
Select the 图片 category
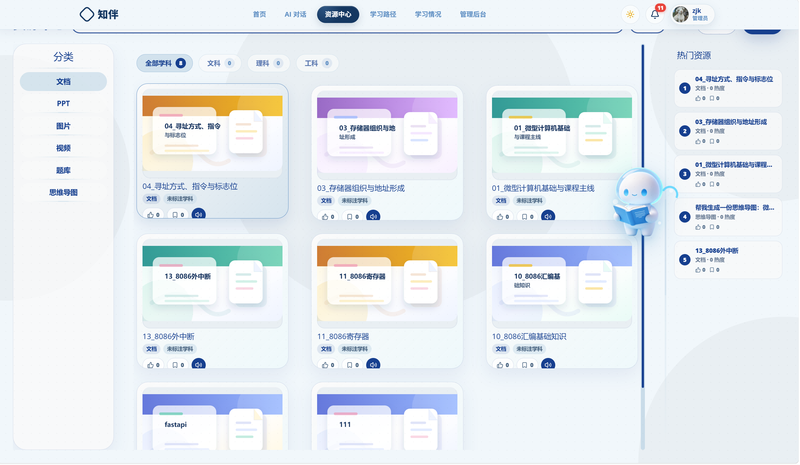coord(63,126)
